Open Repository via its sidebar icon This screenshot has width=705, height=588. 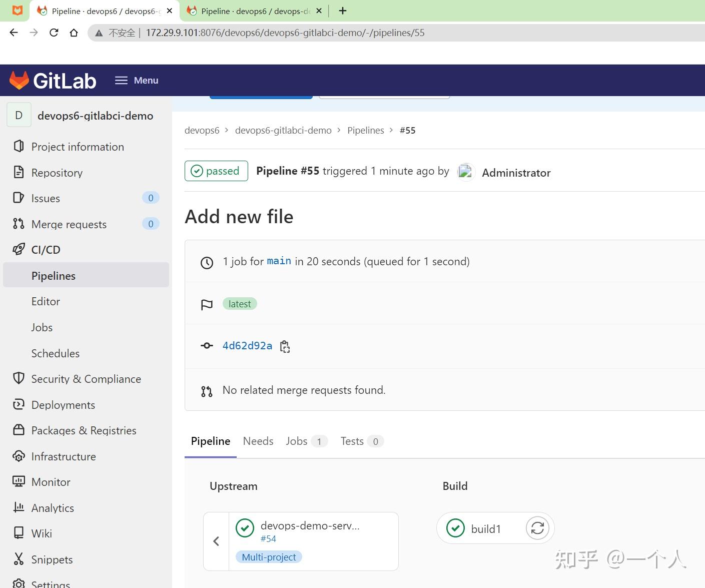19,172
